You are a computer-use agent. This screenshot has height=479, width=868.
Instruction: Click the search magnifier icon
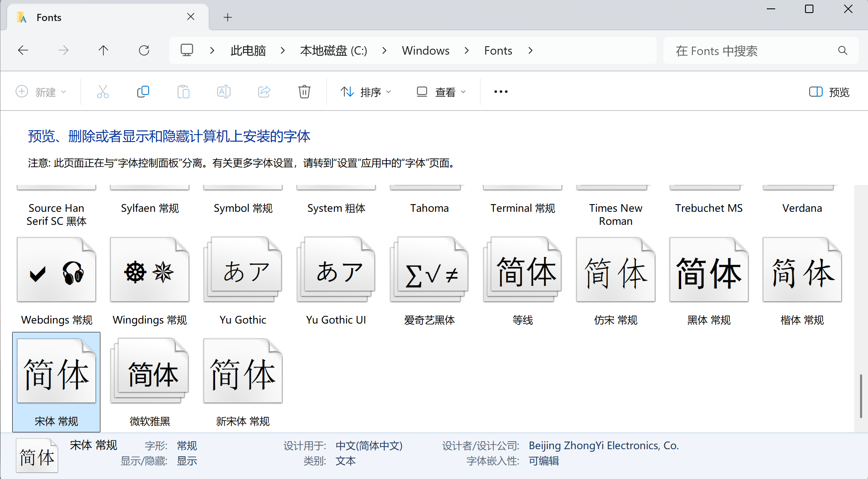(x=842, y=50)
